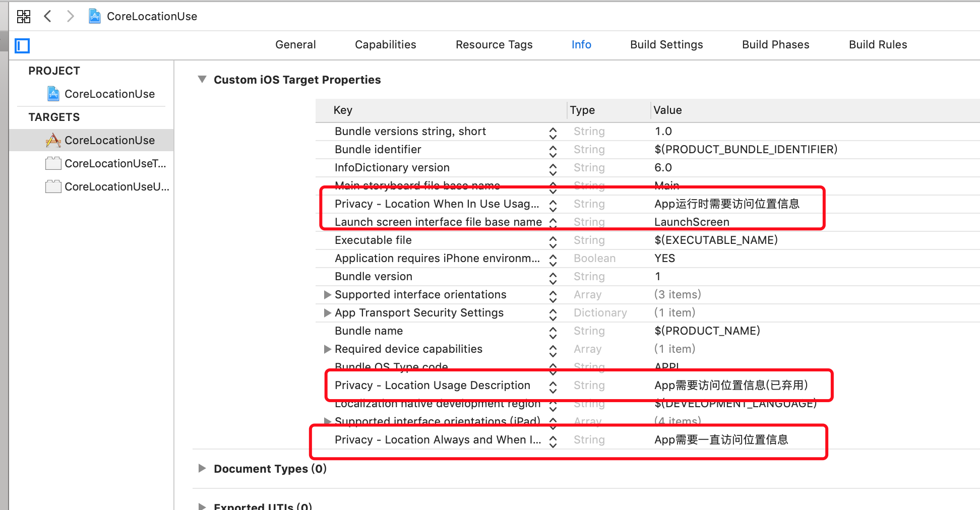The image size is (980, 510).
Task: Select YES value for iPhone environment row
Action: tap(664, 258)
